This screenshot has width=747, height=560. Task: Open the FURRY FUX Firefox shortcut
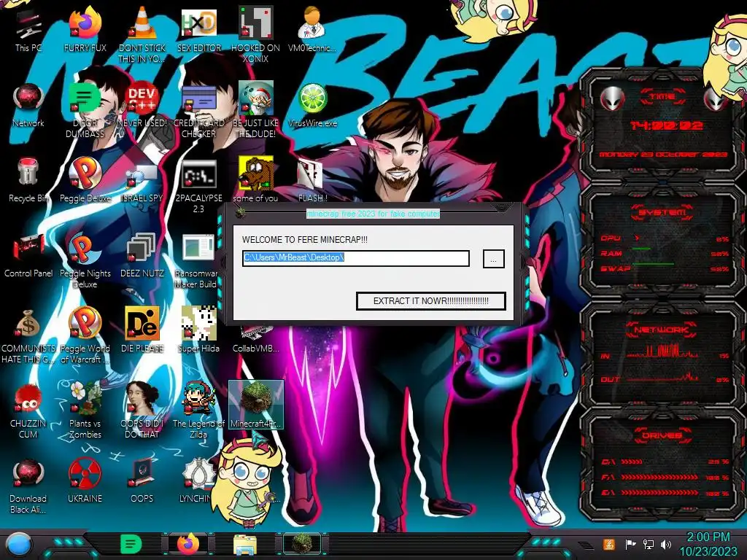click(85, 29)
